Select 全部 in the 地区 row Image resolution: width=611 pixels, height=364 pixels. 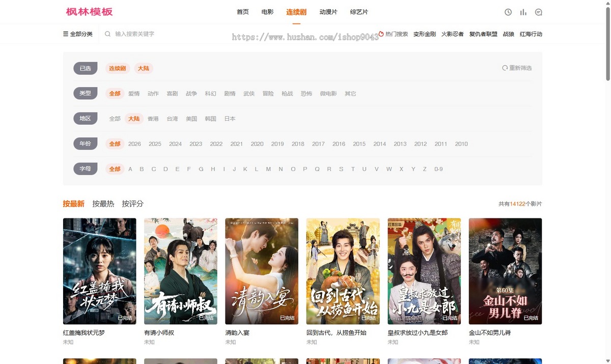click(x=115, y=119)
